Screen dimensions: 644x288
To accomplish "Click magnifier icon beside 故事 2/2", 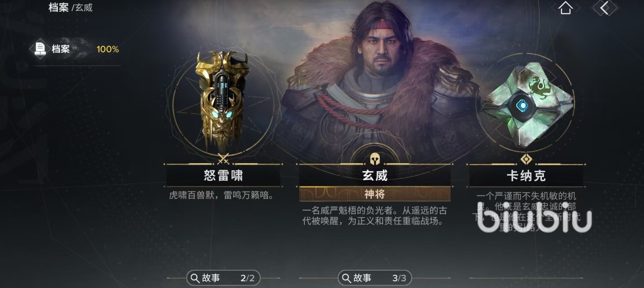I will (x=194, y=278).
